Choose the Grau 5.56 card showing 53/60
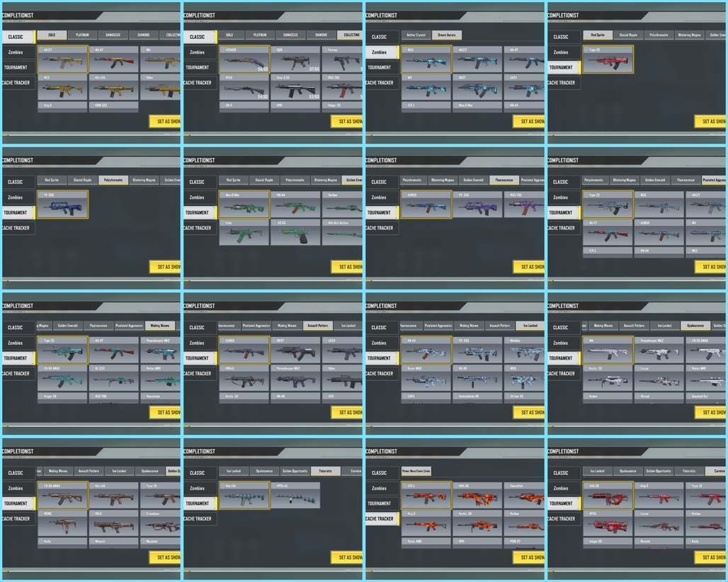 tap(295, 87)
